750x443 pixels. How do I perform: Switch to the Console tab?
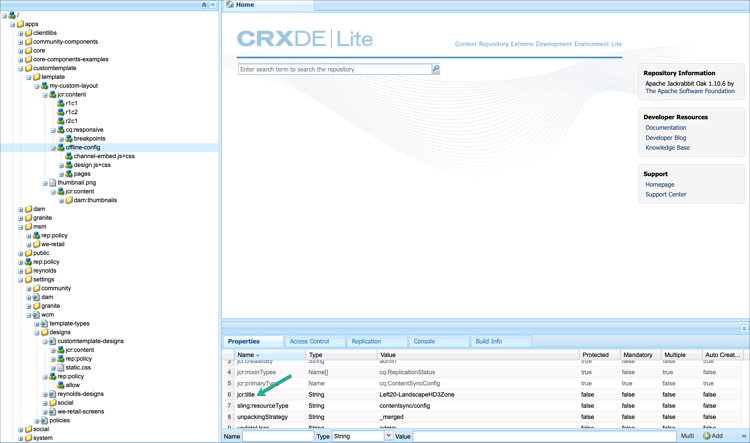tap(439, 342)
